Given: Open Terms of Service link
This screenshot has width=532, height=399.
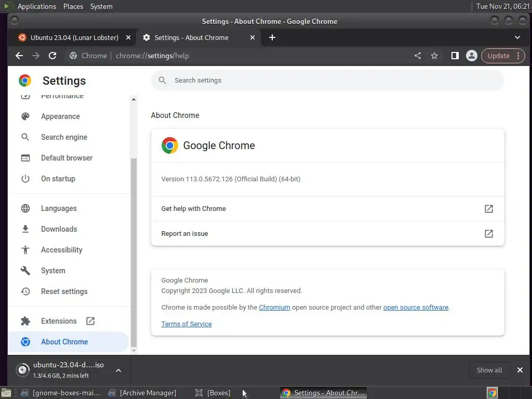Looking at the screenshot, I should 187,324.
